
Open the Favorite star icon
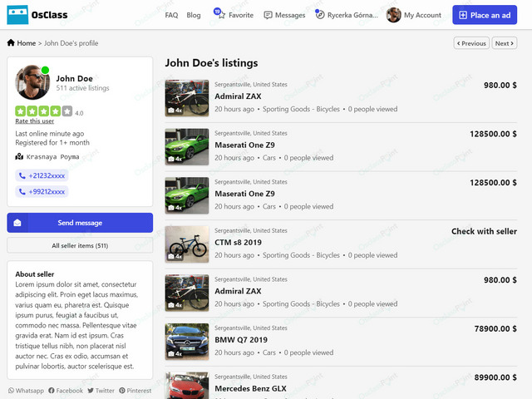[222, 15]
